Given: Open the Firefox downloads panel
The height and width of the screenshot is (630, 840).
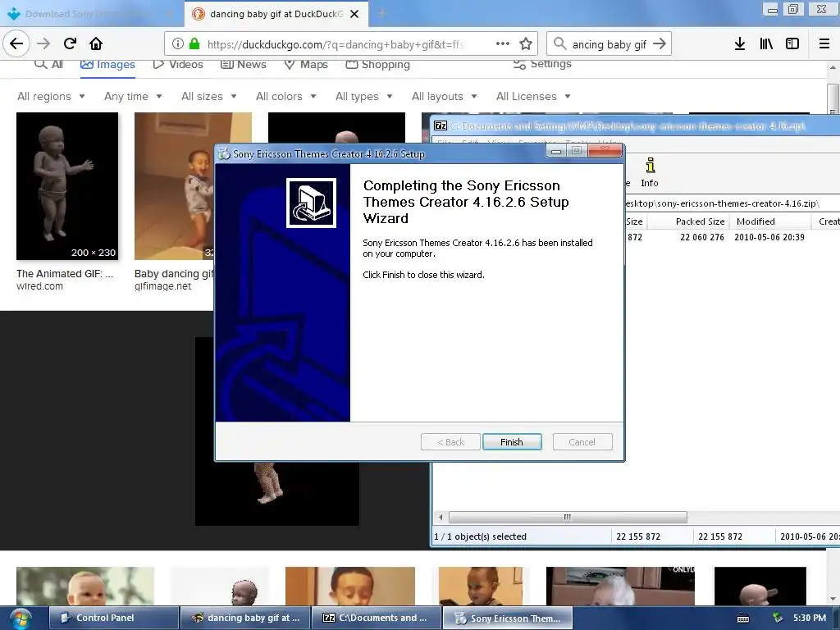Looking at the screenshot, I should 740,44.
